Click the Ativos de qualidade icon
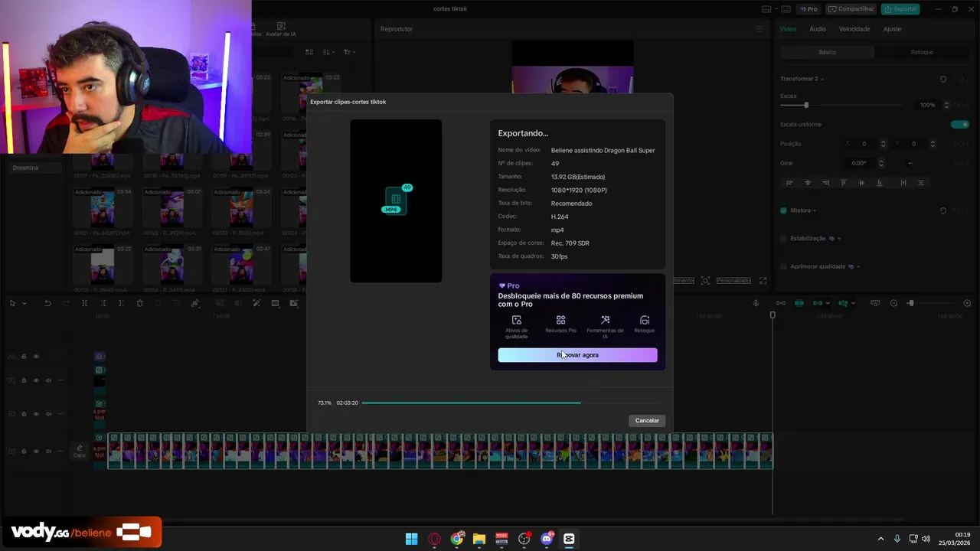 (516, 320)
